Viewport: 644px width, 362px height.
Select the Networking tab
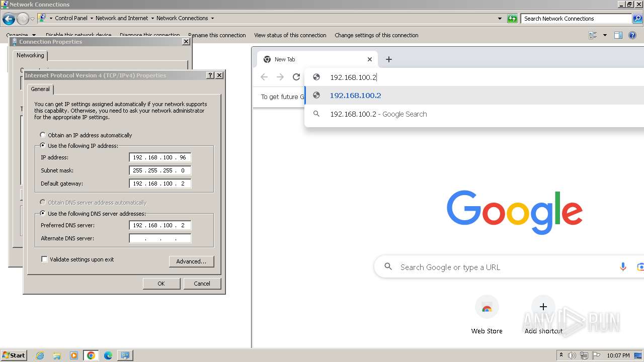(30, 55)
